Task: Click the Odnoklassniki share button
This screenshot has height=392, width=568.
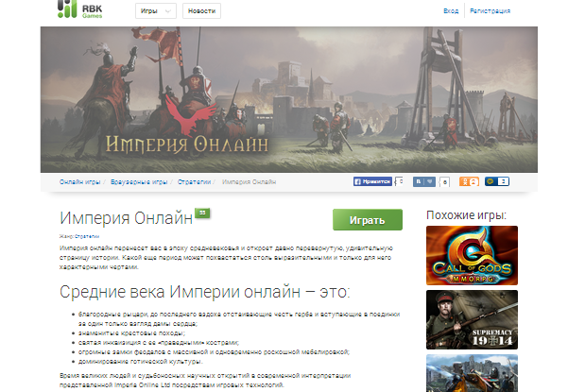Action: coord(469,181)
